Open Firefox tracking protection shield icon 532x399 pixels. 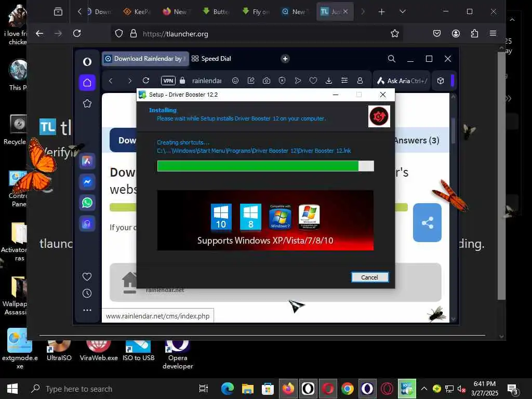click(119, 33)
